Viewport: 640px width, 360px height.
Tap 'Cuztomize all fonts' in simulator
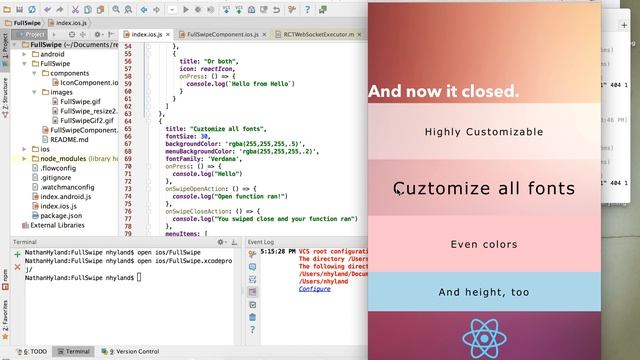click(x=484, y=188)
